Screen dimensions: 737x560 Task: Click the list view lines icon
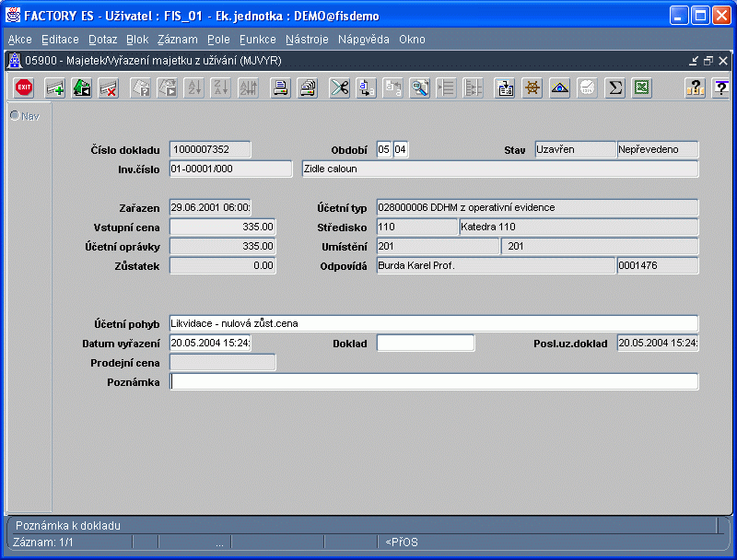point(446,87)
